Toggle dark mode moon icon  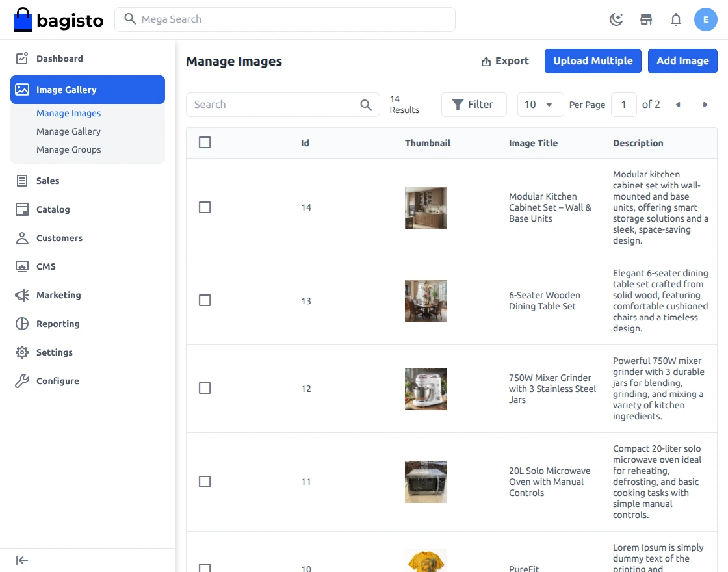pyautogui.click(x=616, y=19)
